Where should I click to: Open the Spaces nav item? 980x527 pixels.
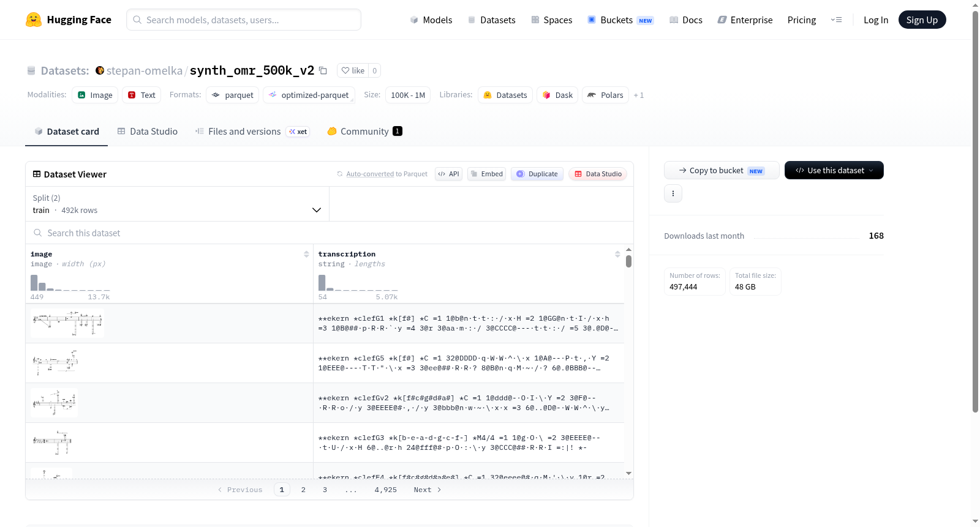click(551, 20)
